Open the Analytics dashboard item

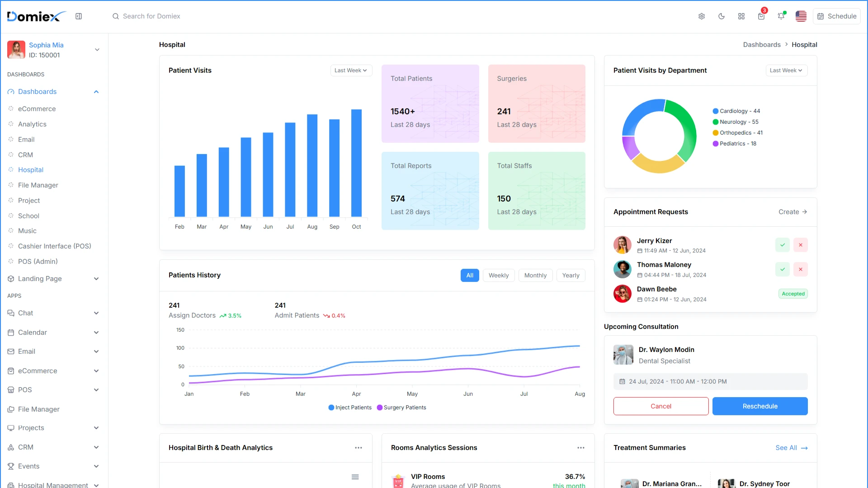(32, 124)
